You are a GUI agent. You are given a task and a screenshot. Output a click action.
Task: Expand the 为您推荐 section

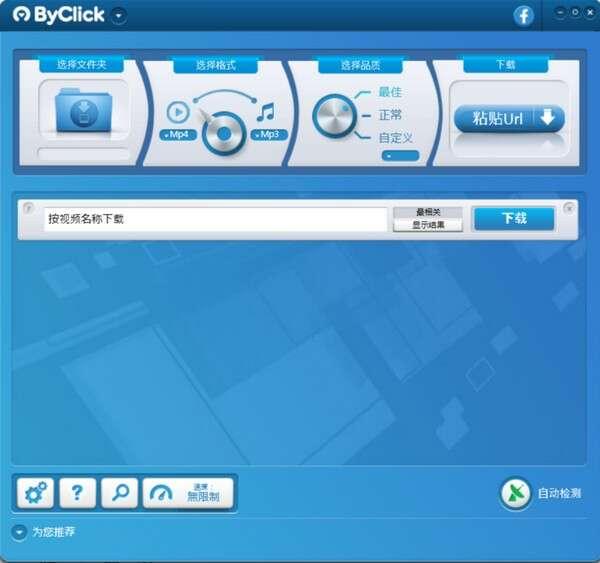coord(19,532)
